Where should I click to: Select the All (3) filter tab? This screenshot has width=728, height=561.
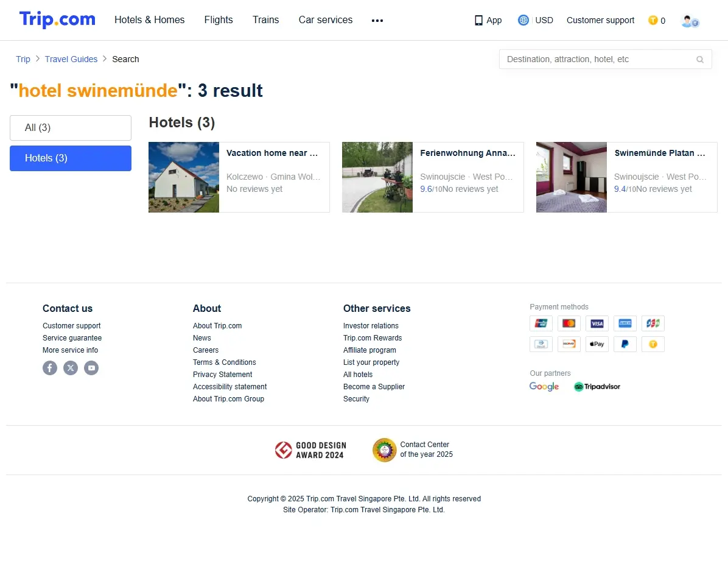(71, 128)
